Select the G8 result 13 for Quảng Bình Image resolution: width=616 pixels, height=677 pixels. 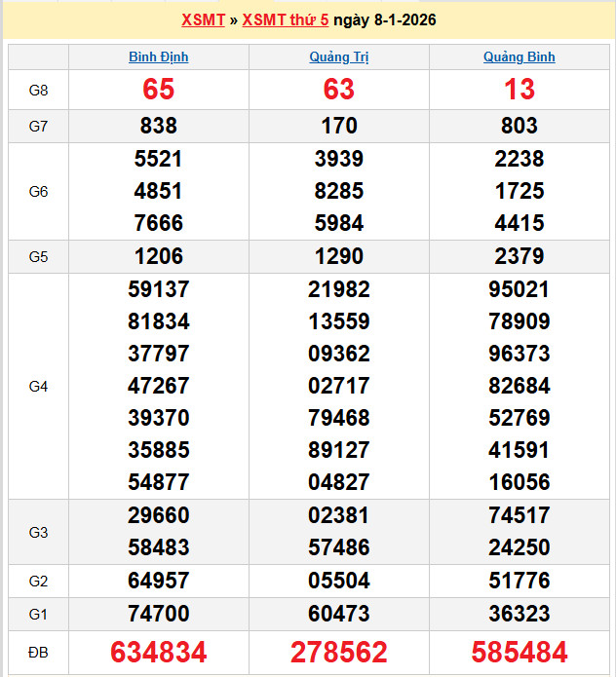point(519,90)
